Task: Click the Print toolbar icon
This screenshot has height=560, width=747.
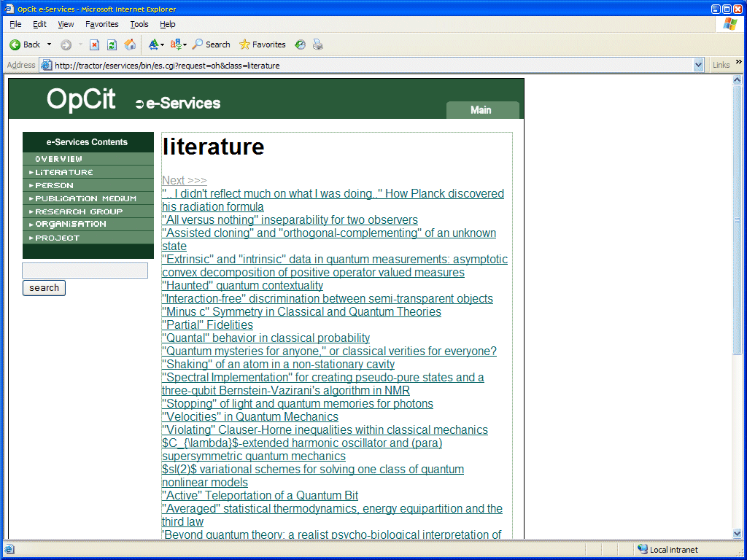Action: [318, 44]
